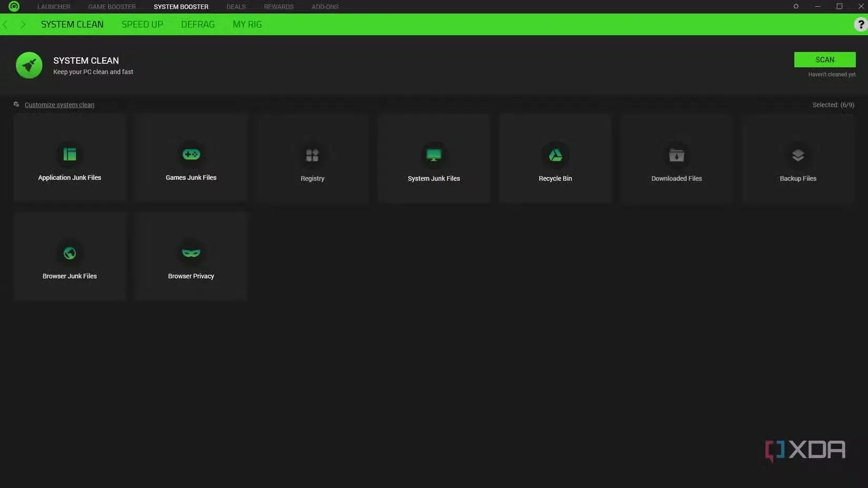Click the Browser Junk Files label
Screen dimensions: 868x488
[x=69, y=276]
